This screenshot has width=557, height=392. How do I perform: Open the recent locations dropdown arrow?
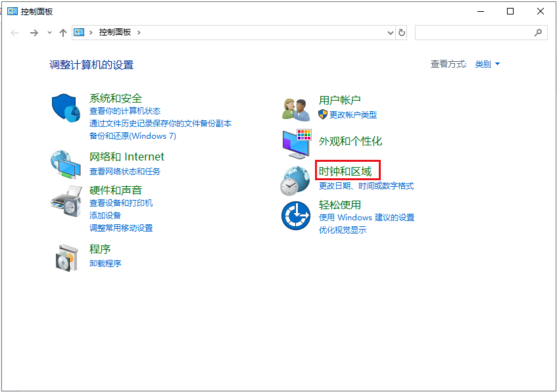pyautogui.click(x=49, y=32)
